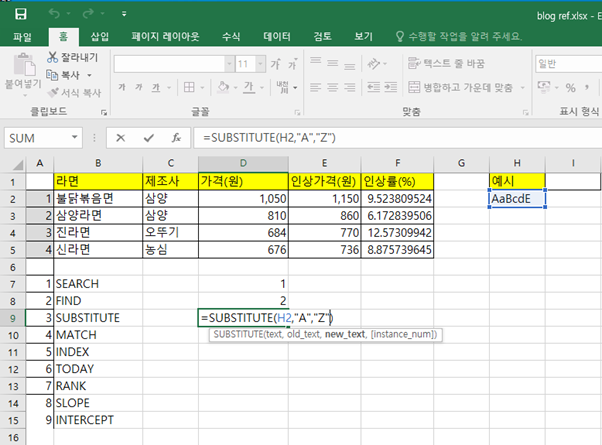Switch to the 검토 tab
602x445 pixels.
(x=322, y=36)
